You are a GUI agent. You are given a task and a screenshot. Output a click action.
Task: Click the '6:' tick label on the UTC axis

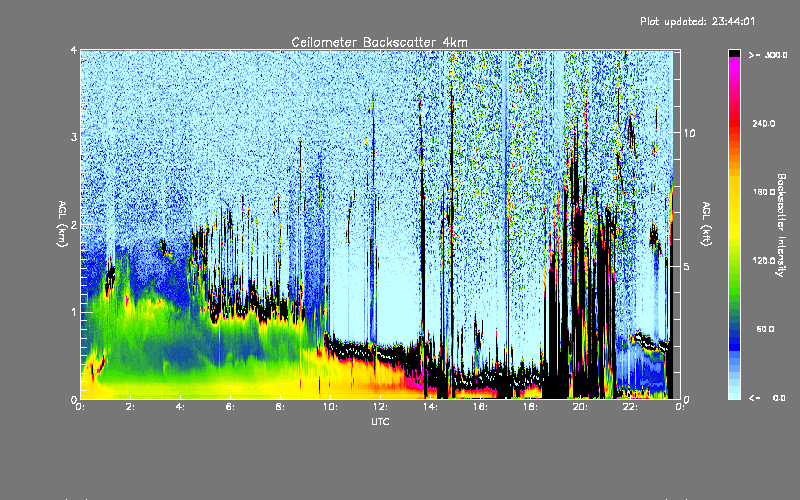(x=230, y=407)
